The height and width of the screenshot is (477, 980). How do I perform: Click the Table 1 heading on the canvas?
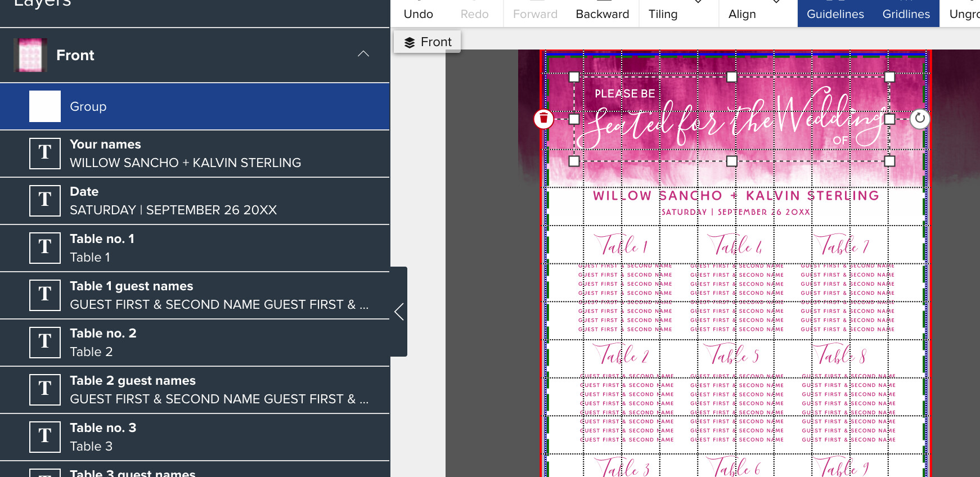[622, 245]
